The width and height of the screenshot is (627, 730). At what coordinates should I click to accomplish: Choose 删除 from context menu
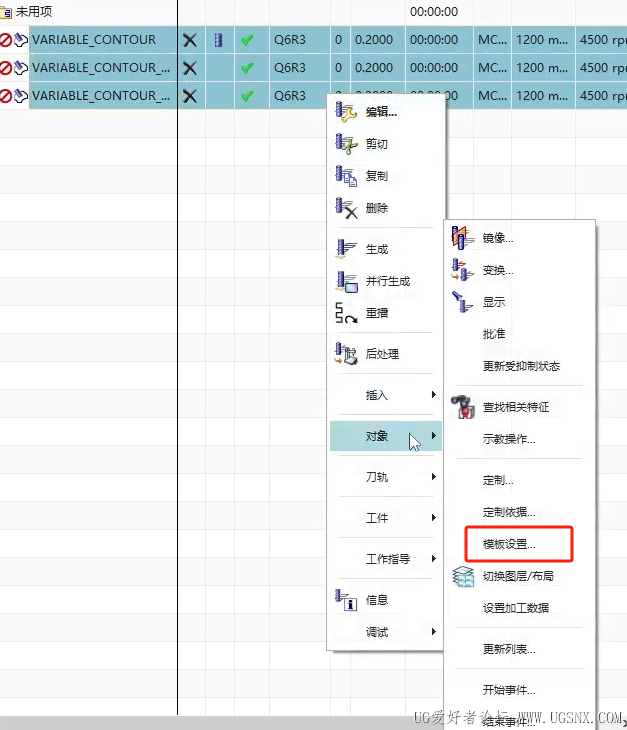click(x=377, y=208)
